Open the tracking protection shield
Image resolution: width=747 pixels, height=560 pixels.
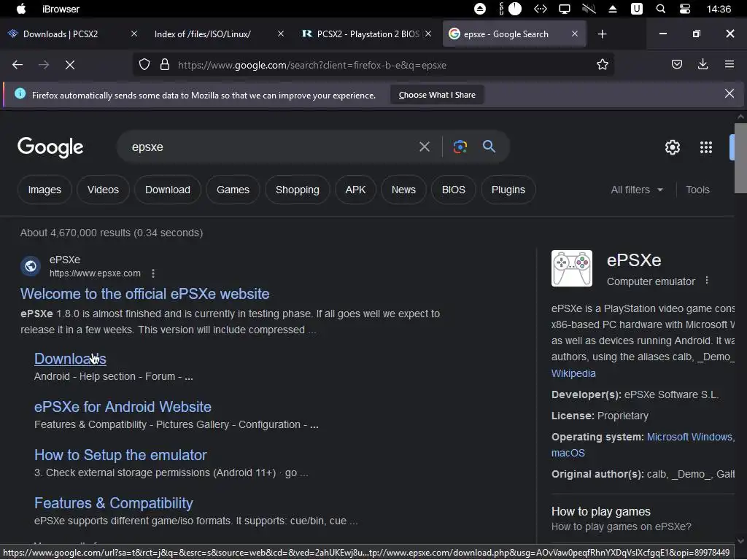(144, 65)
